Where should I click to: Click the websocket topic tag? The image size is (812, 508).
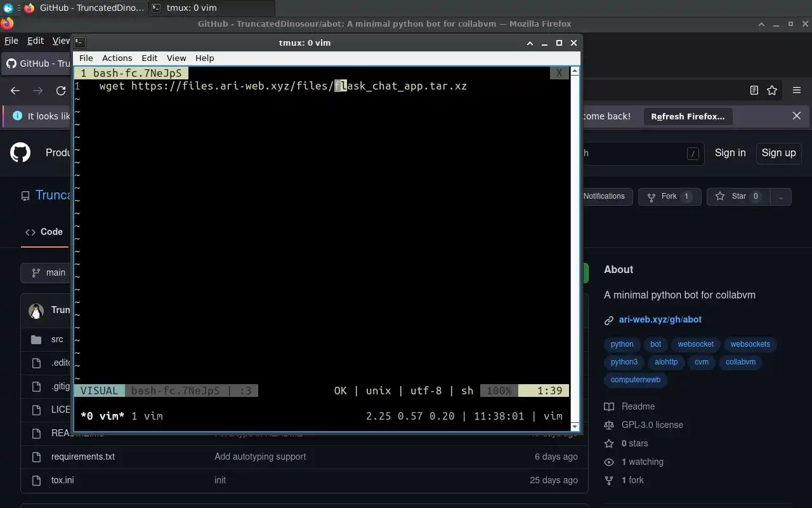[x=695, y=344]
